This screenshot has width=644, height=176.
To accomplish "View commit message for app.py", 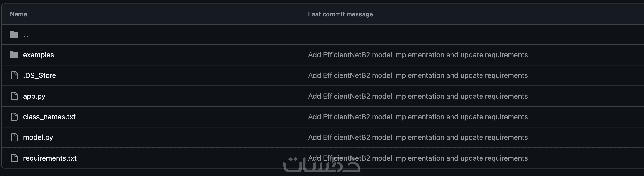I will [418, 96].
